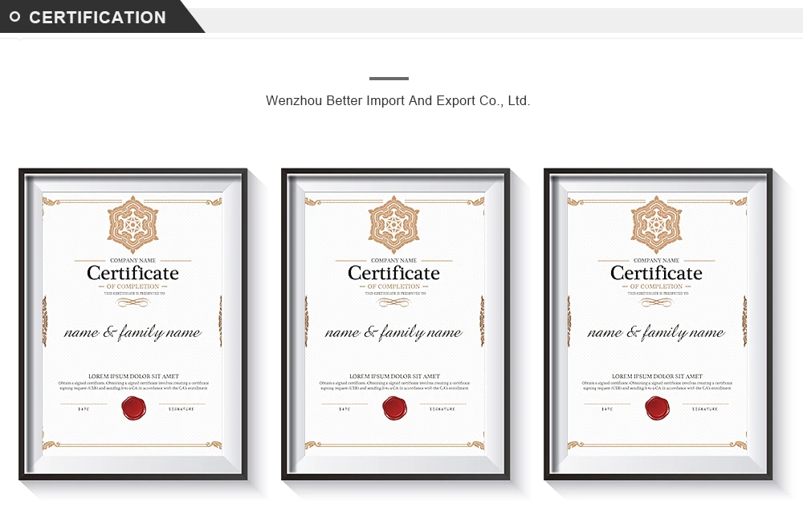Click the 'Certificate' title on middle certificate

coord(393,273)
